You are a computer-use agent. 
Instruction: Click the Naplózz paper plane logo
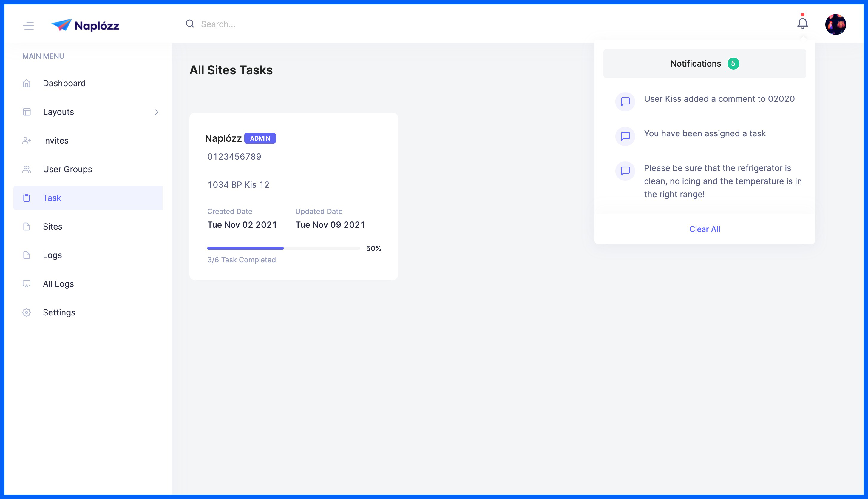[62, 25]
